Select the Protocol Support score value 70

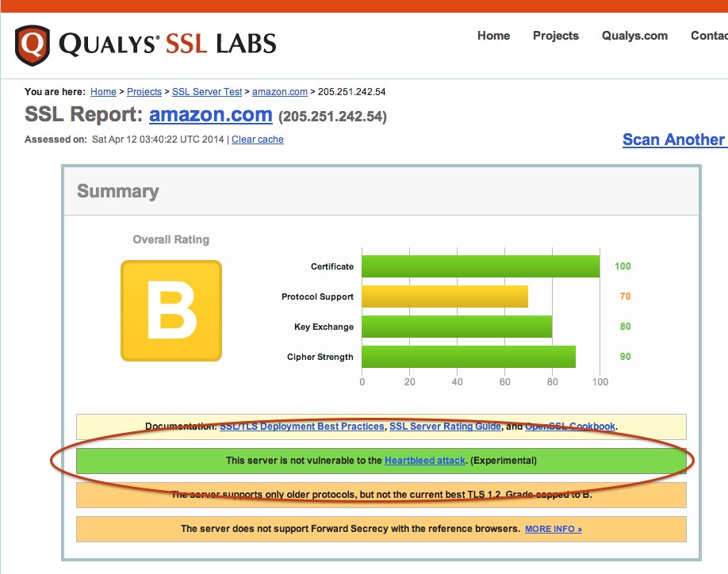pyautogui.click(x=626, y=297)
